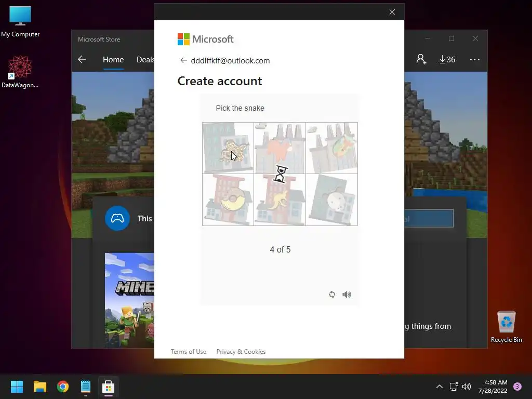The width and height of the screenshot is (532, 399).
Task: Click the "Pick the snake" instruction text
Action: coord(240,108)
